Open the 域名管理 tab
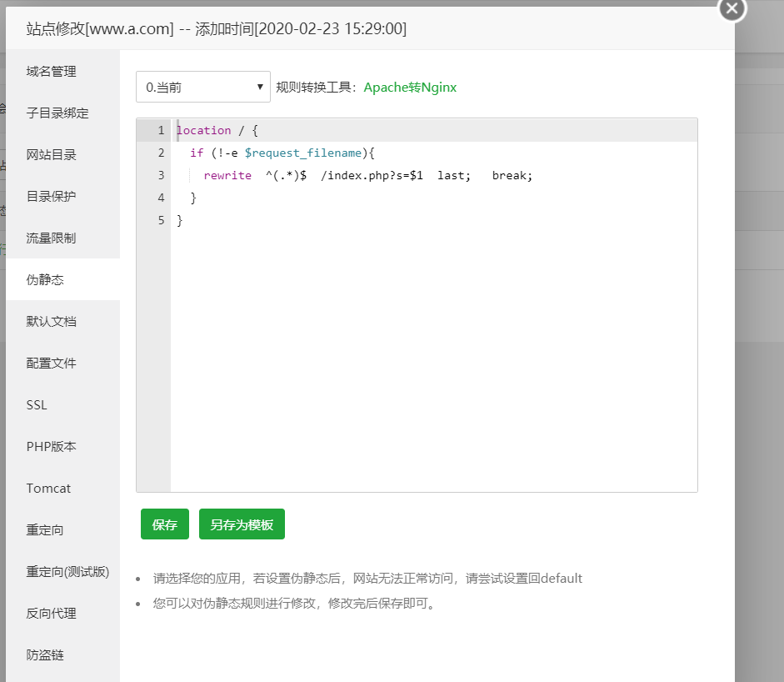784x682 pixels. click(52, 72)
